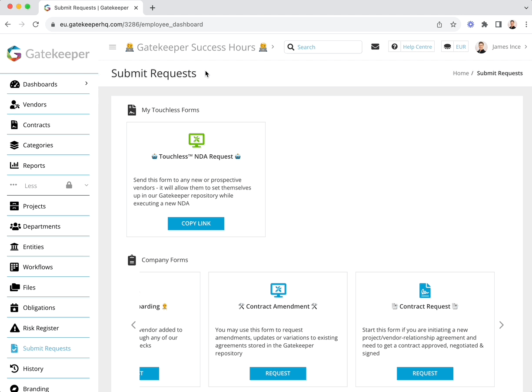Viewport: 532px width, 392px height.
Task: Open the Obligations calendar icon
Action: tap(13, 307)
